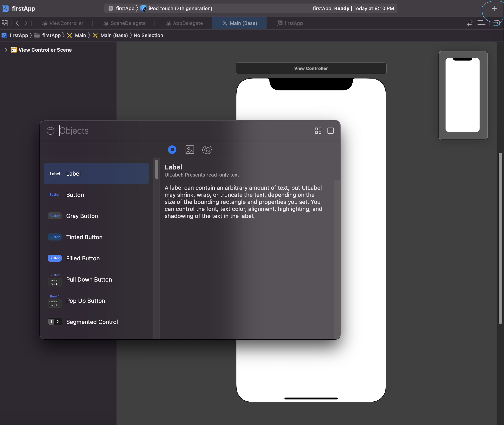Toggle the library details panel view
Viewport: 504px width, 425px height.
point(330,131)
